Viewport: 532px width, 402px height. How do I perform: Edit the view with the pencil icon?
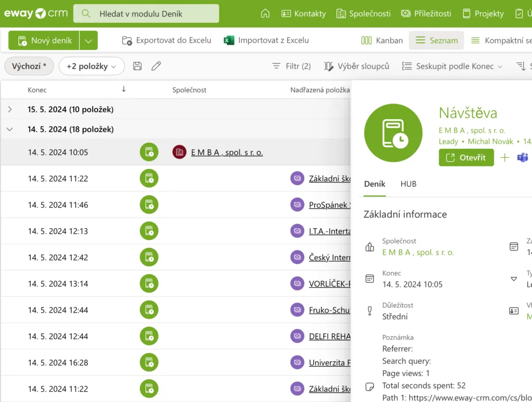(x=156, y=66)
